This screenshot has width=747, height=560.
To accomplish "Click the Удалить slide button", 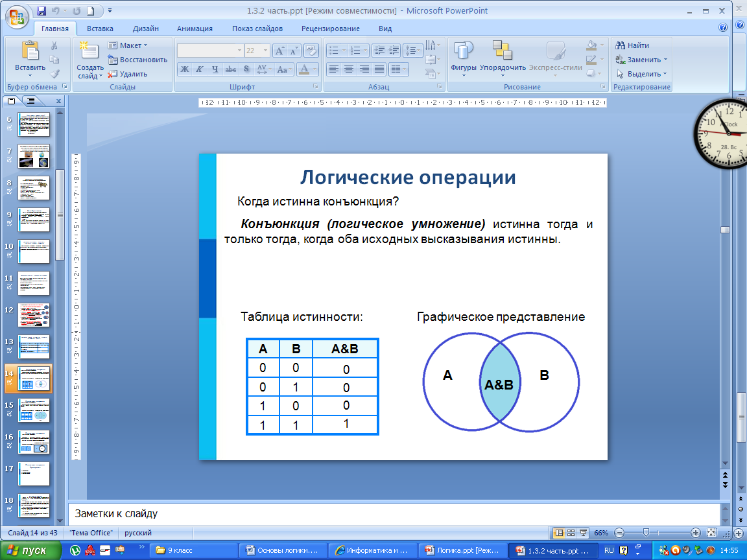I will pyautogui.click(x=127, y=74).
